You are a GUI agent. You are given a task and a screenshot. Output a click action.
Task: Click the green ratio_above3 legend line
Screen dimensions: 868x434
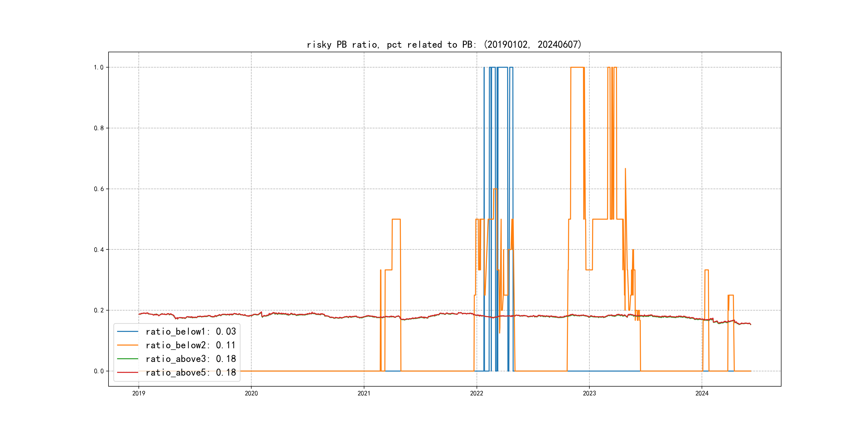[127, 359]
